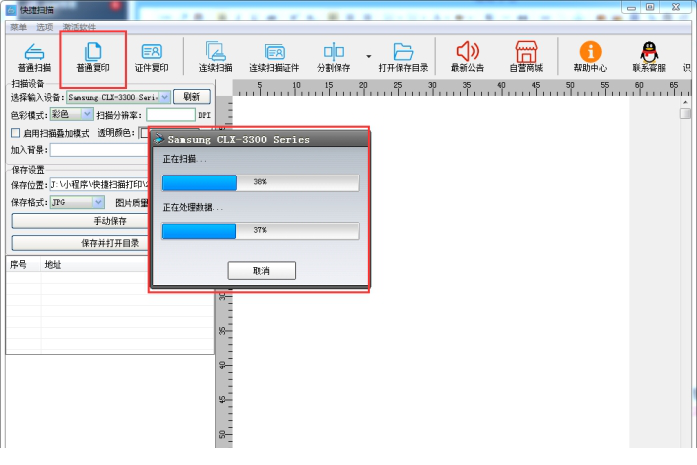Image resolution: width=697 pixels, height=465 pixels.
Task: Open the 菜单 menu
Action: (x=19, y=27)
